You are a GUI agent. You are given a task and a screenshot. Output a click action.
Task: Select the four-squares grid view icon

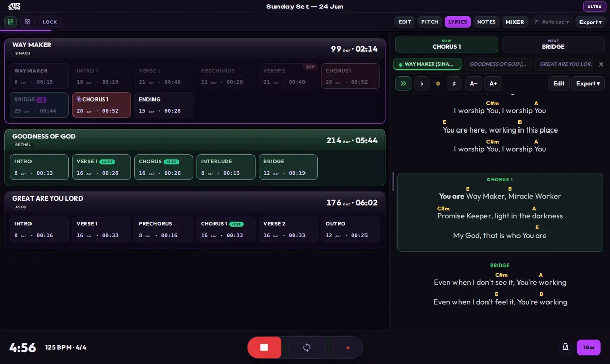click(27, 22)
